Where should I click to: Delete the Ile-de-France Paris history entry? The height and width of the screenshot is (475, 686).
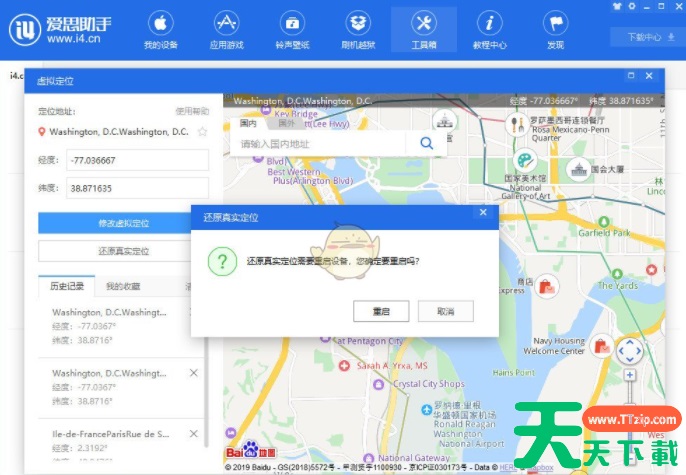pyautogui.click(x=193, y=433)
